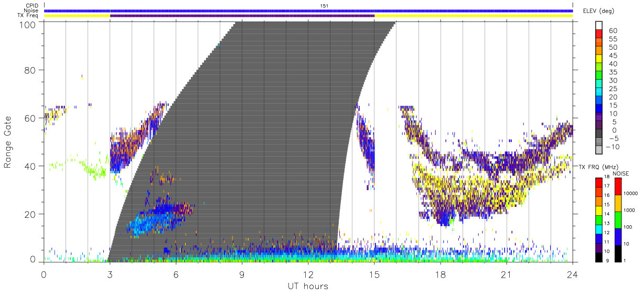644x297 pixels.
Task: Click the blue Noise bar at the top
Action: pyautogui.click(x=308, y=10)
